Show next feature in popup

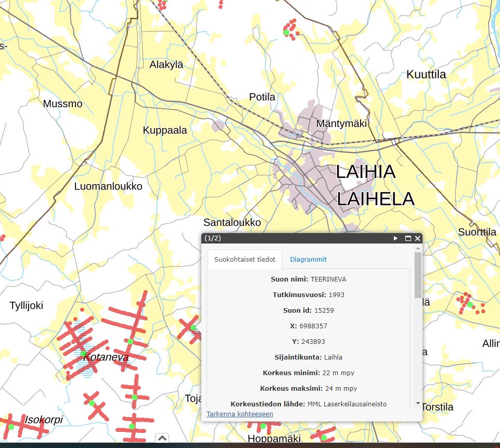tap(396, 238)
